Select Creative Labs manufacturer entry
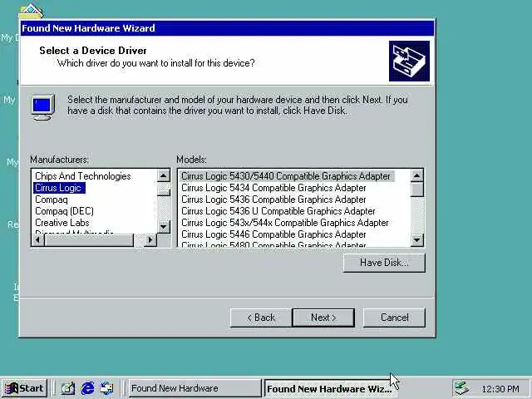Image resolution: width=532 pixels, height=399 pixels. click(62, 223)
